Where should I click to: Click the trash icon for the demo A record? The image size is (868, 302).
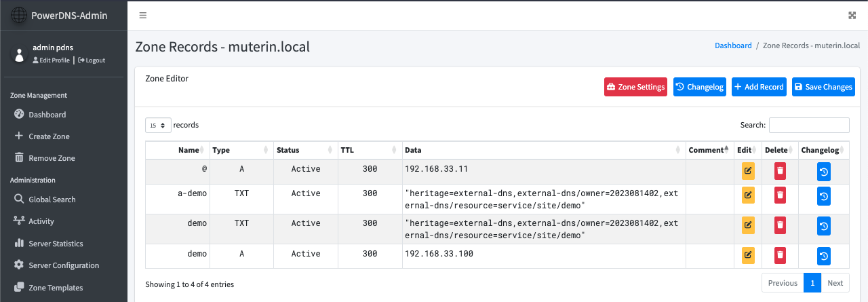781,256
